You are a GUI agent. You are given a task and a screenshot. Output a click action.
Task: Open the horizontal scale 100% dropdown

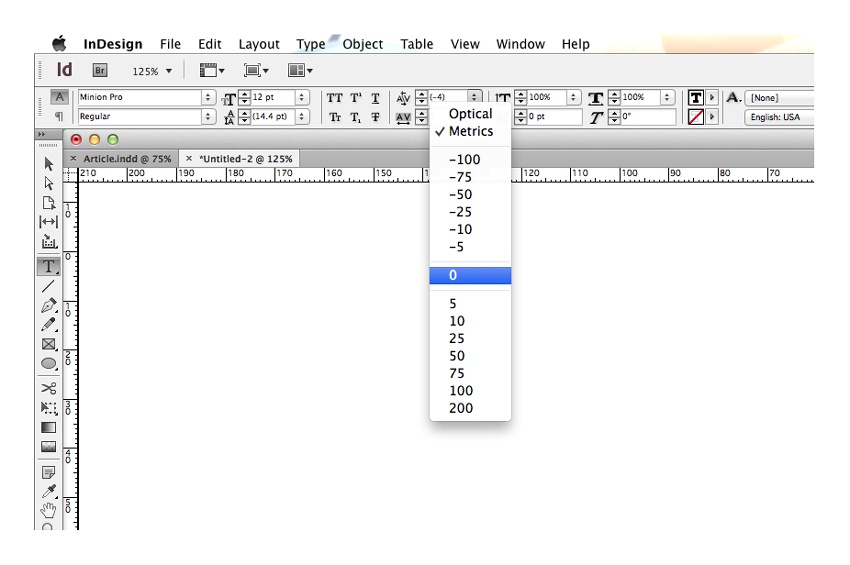coord(667,97)
